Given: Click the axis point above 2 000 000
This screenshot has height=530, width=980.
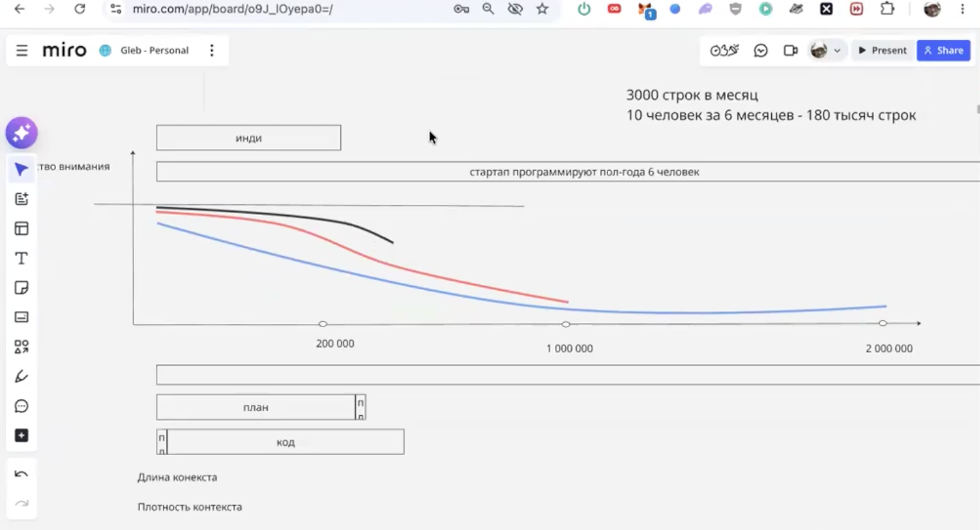Looking at the screenshot, I should tap(883, 323).
